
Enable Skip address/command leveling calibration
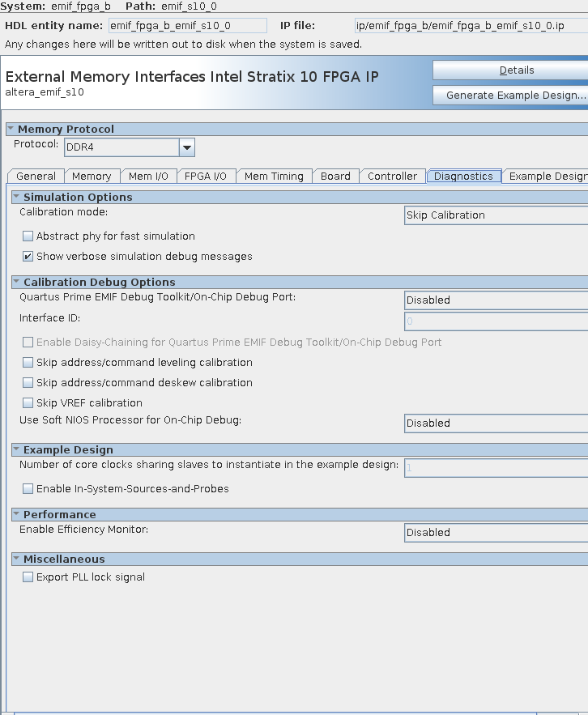pyautogui.click(x=28, y=362)
